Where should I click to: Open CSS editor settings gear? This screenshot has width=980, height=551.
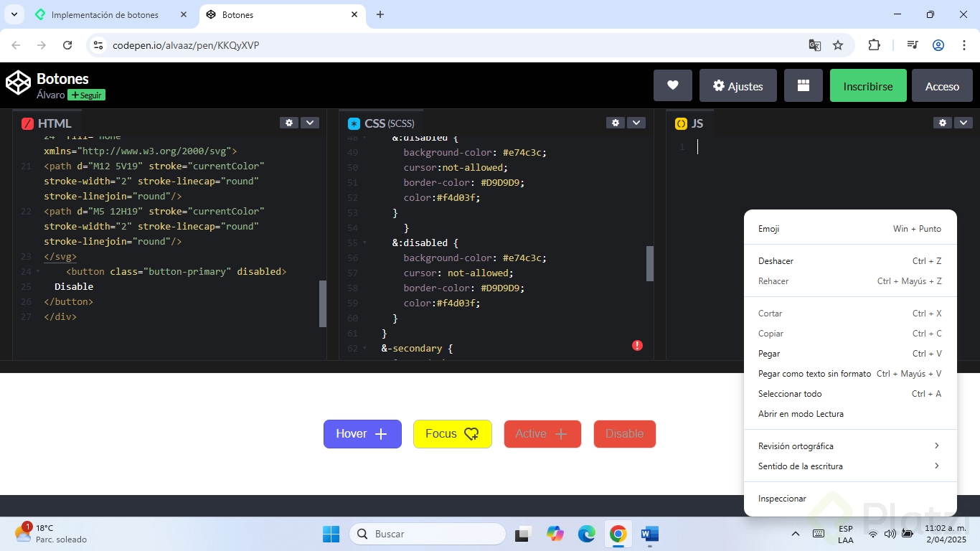coord(616,123)
